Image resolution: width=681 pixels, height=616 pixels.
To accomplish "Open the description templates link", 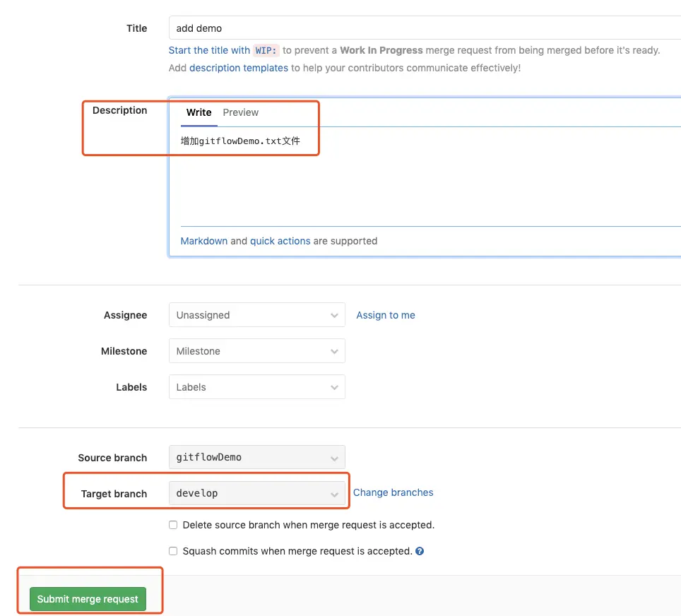I will pyautogui.click(x=239, y=68).
